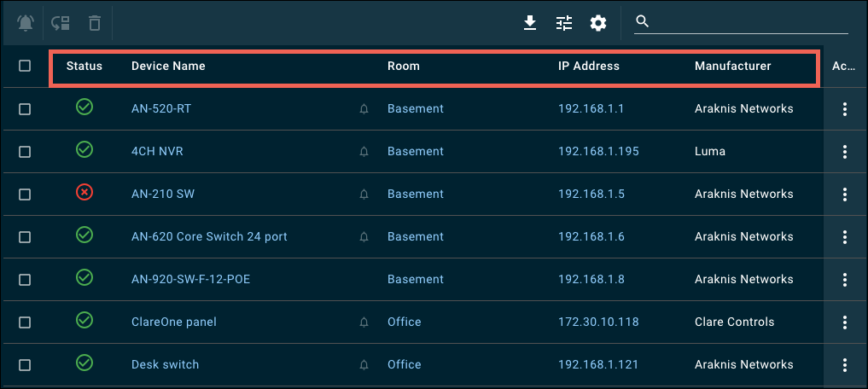Check the box for 4CH NVR row
The image size is (868, 389).
pyautogui.click(x=25, y=152)
